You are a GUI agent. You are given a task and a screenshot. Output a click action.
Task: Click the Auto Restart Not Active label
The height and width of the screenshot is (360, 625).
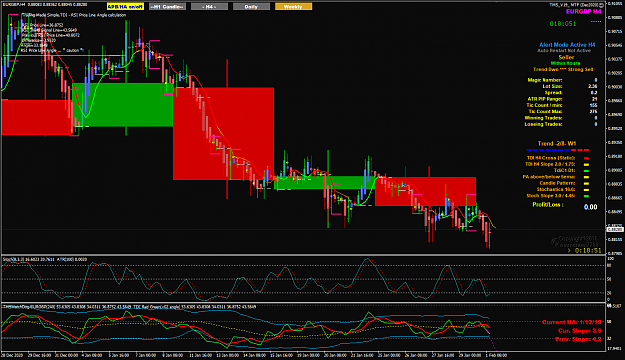[564, 51]
